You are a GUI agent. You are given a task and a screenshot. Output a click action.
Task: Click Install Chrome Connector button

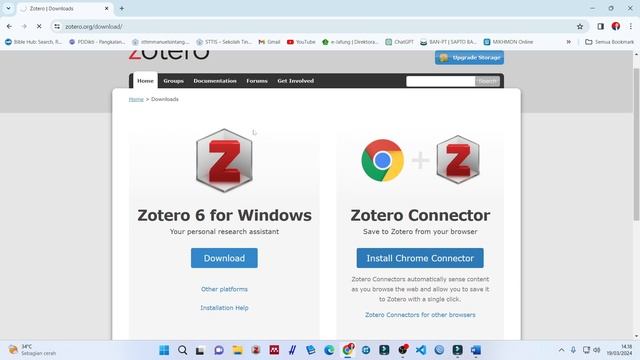[x=420, y=258]
